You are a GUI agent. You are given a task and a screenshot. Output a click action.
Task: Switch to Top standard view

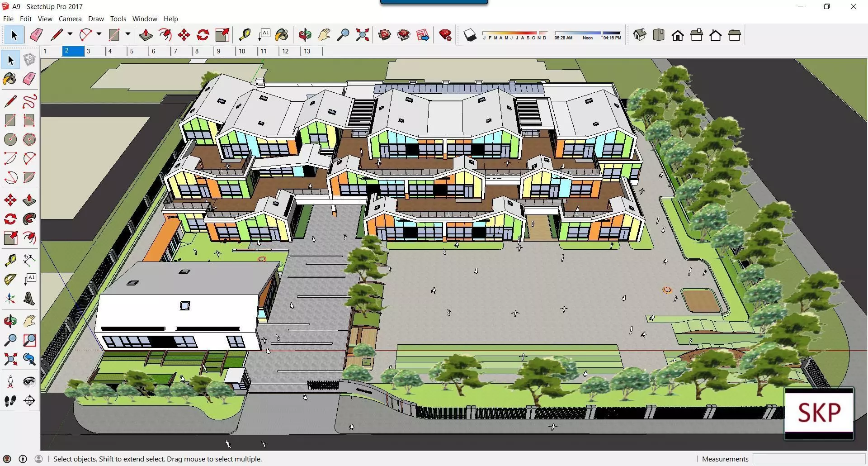click(659, 35)
